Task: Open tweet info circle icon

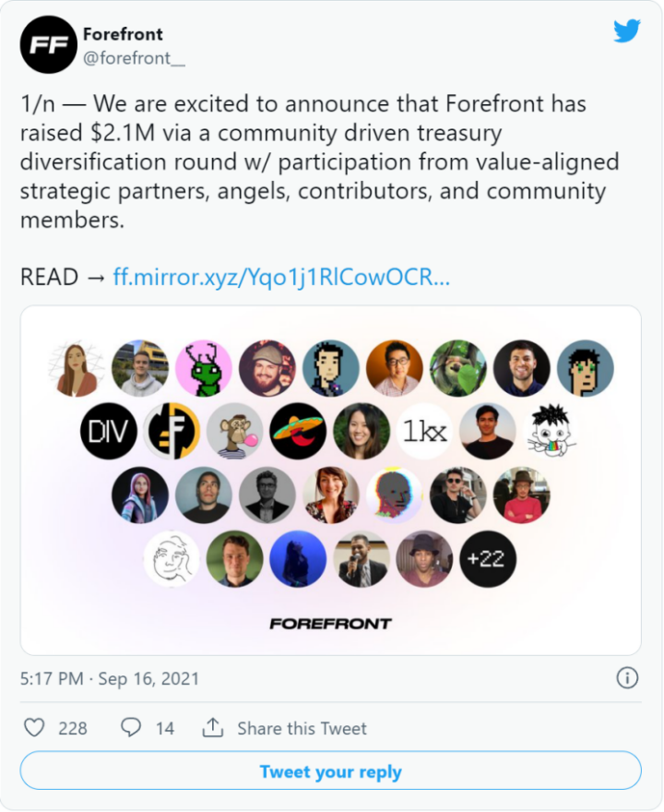Action: (x=627, y=678)
